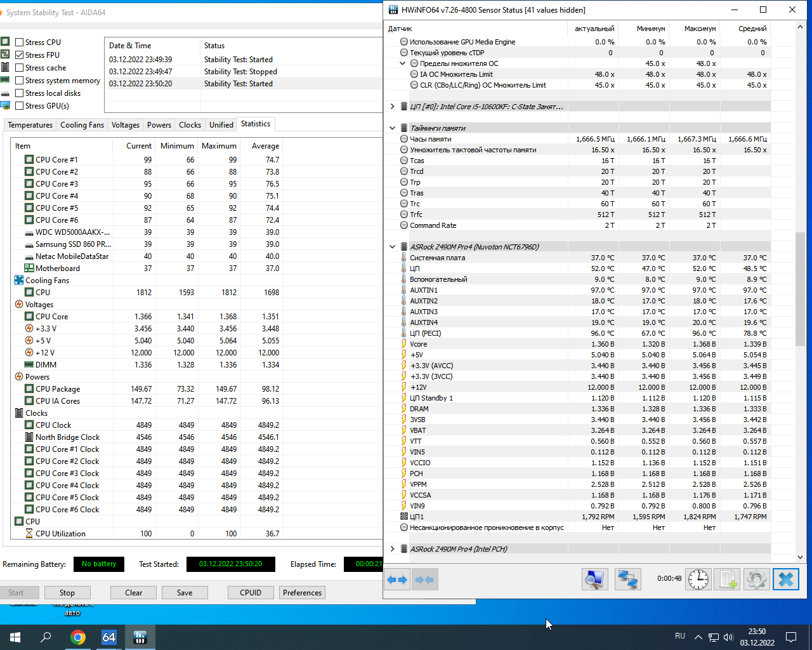Open Windows taskbar search

(46, 637)
